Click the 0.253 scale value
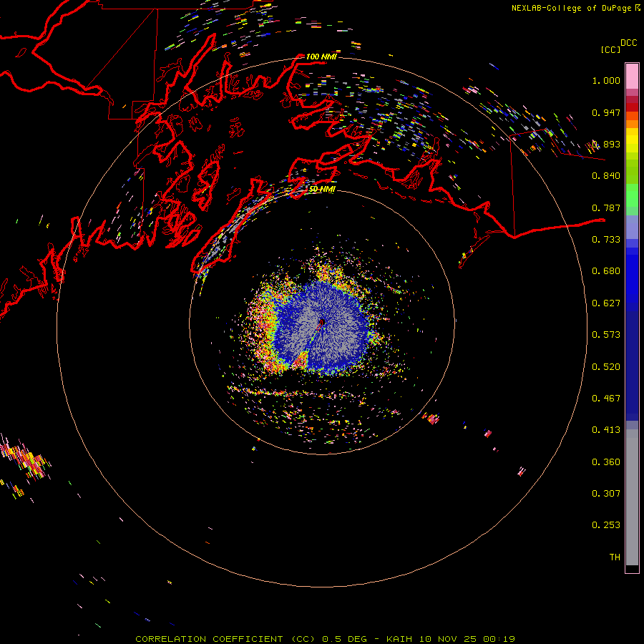 pyautogui.click(x=606, y=525)
